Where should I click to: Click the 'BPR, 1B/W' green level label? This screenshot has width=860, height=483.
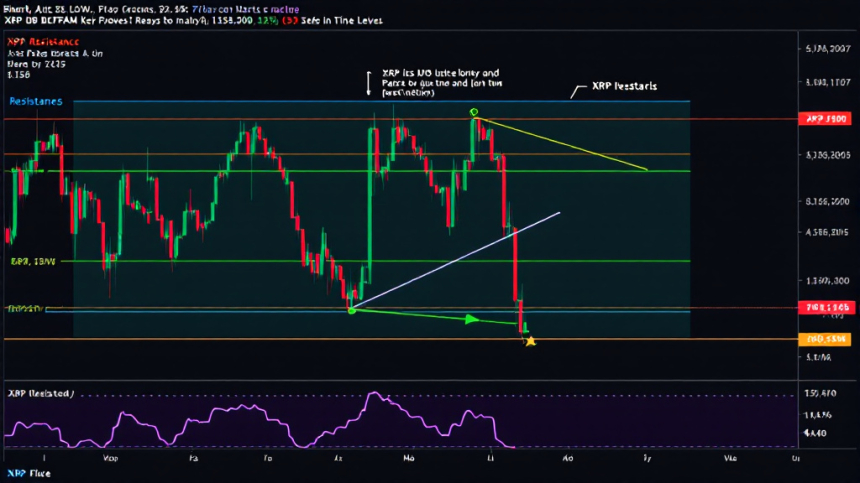[33, 262]
